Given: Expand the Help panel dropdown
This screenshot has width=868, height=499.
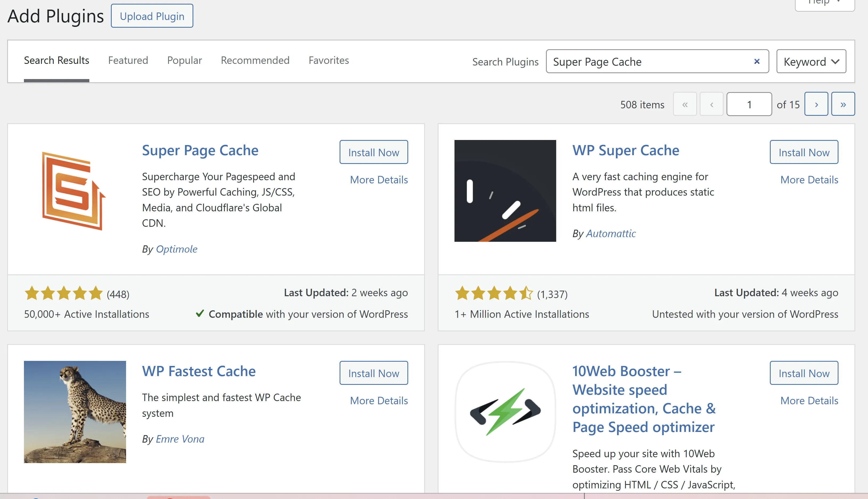Looking at the screenshot, I should pos(824,3).
